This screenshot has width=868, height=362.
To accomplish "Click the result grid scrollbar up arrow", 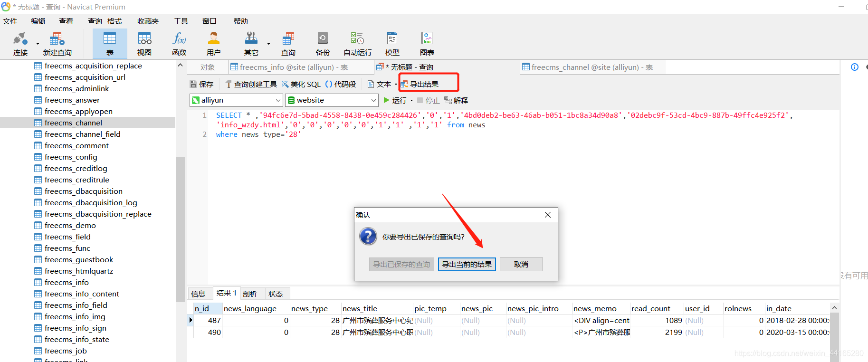I will coord(834,308).
